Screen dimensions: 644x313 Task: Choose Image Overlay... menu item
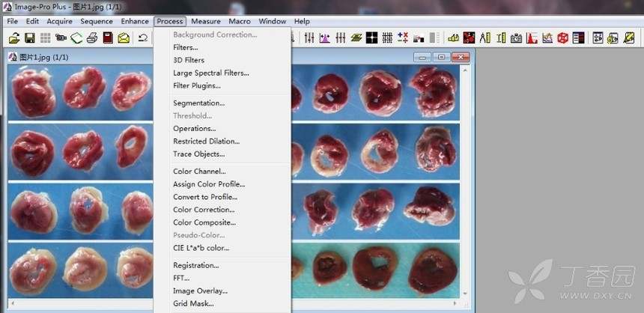(200, 291)
